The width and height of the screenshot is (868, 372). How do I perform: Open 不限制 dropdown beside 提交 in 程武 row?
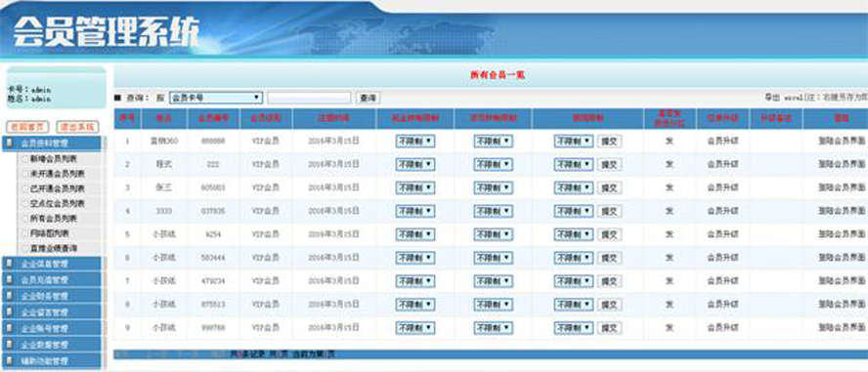(x=574, y=164)
